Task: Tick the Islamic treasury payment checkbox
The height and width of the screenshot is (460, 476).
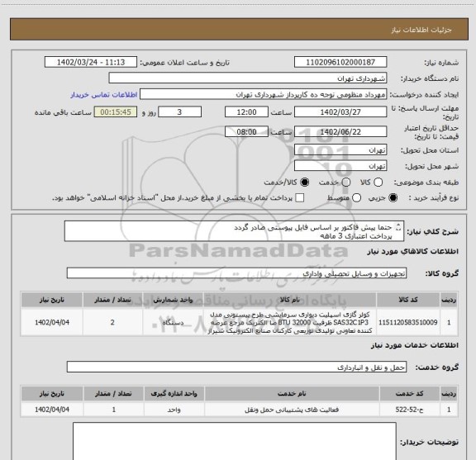Action: [x=300, y=198]
